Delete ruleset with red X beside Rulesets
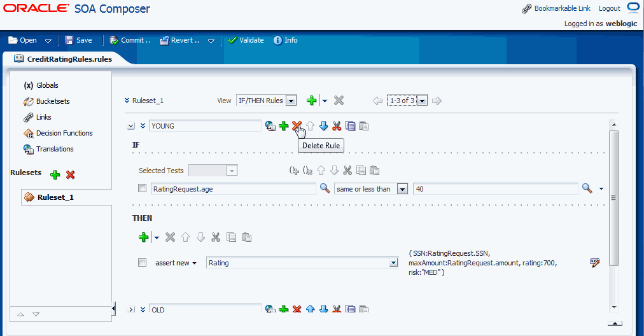 click(x=70, y=174)
